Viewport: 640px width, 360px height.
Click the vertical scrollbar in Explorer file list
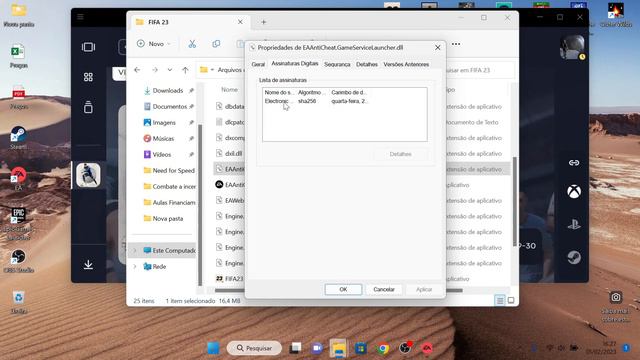pyautogui.click(x=514, y=201)
